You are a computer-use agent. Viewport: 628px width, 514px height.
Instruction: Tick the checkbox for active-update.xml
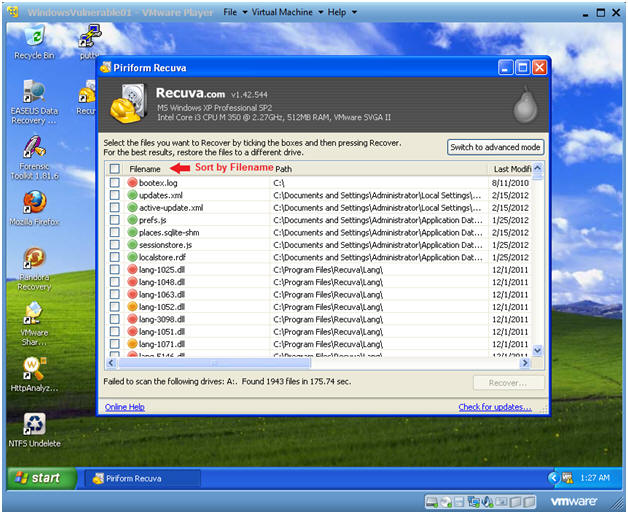coord(115,208)
